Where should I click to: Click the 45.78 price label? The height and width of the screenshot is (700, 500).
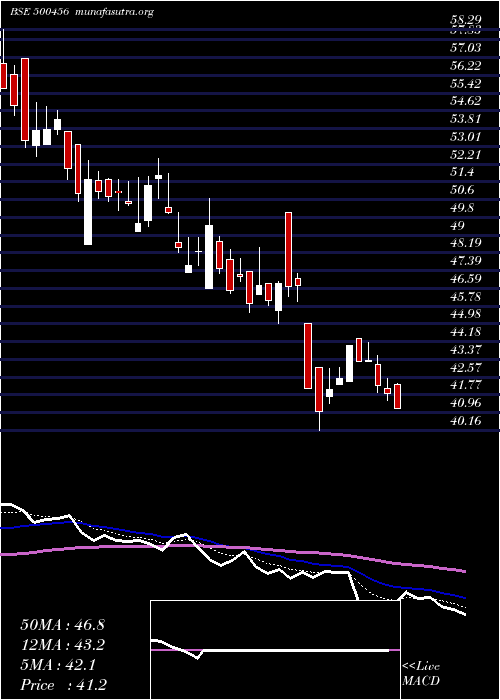click(x=466, y=296)
